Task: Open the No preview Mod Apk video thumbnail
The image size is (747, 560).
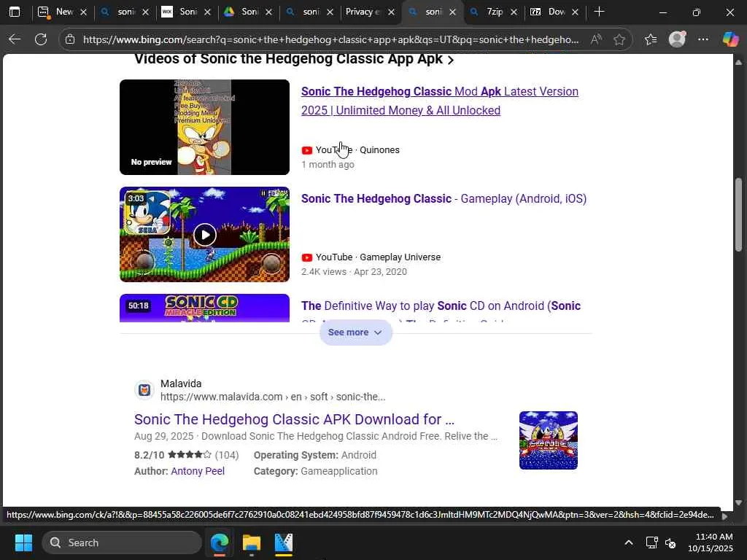Action: (x=204, y=127)
